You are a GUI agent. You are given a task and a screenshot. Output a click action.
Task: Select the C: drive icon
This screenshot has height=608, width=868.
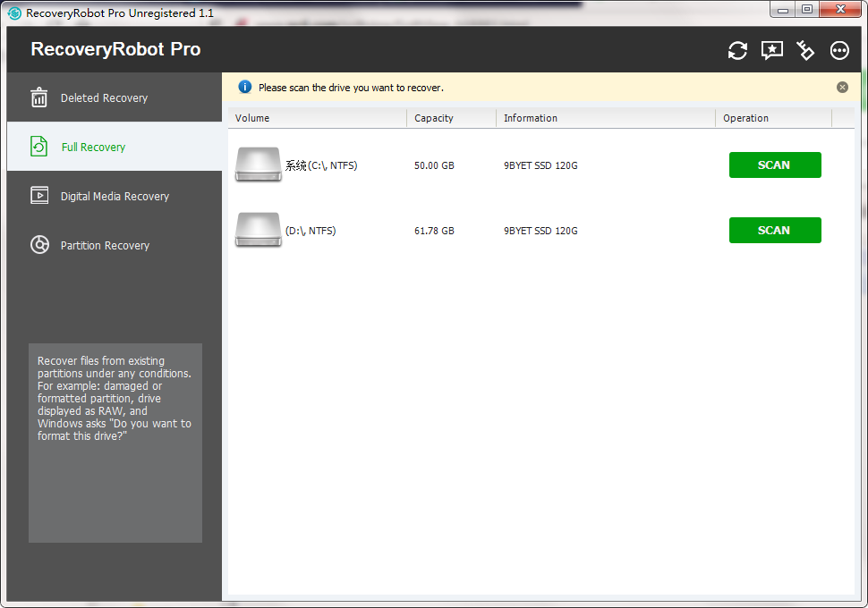[x=258, y=165]
